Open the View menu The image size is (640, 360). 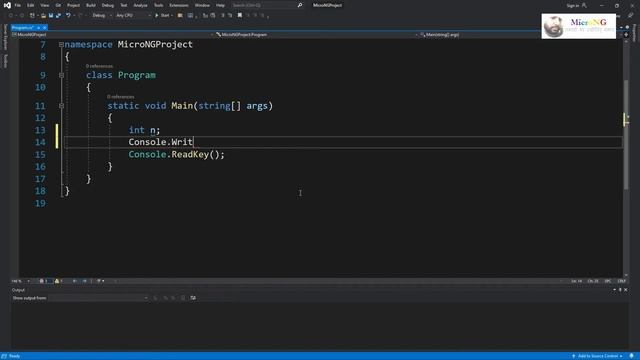(x=44, y=5)
